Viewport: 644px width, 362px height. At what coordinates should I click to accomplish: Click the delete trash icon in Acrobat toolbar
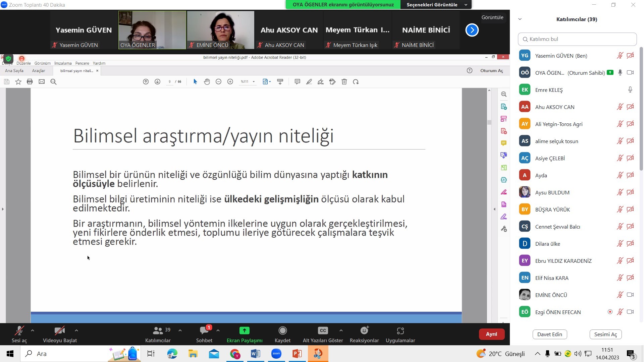click(344, 82)
